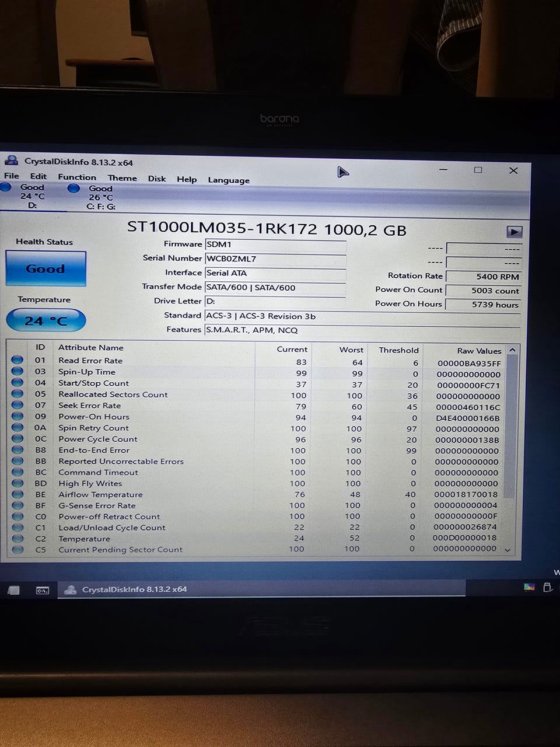The width and height of the screenshot is (560, 747).
Task: Click the status circle for Airflow Temperature
Action: (x=17, y=494)
